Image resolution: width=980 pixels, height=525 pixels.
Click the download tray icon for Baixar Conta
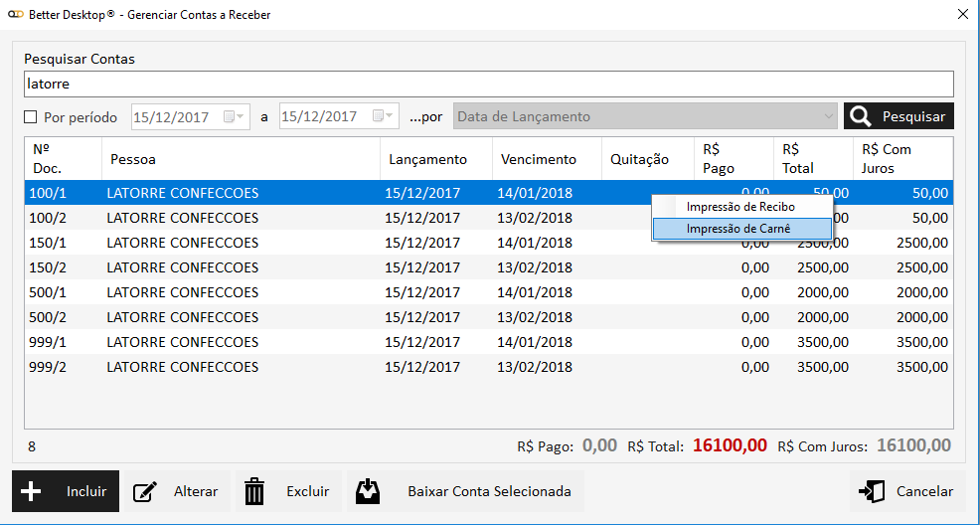368,491
